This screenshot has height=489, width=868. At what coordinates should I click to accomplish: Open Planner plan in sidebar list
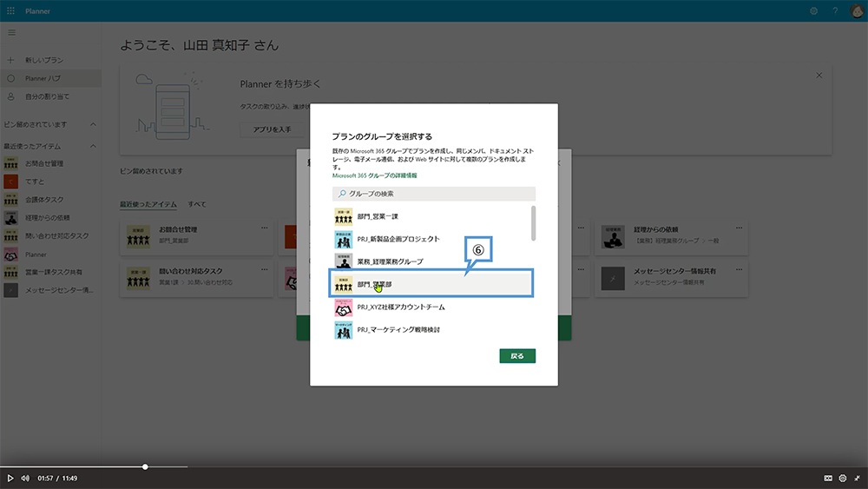pos(50,254)
